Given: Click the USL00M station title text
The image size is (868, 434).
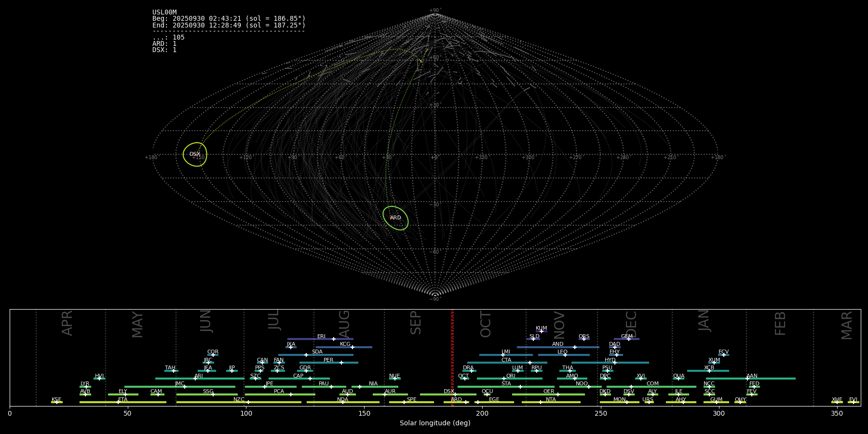Looking at the screenshot, I should click(x=164, y=13).
